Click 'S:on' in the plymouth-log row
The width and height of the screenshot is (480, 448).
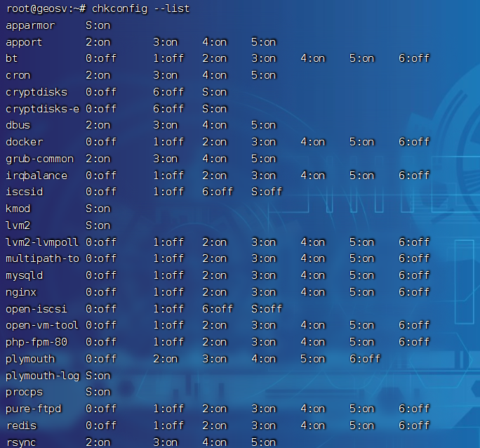[x=98, y=376]
